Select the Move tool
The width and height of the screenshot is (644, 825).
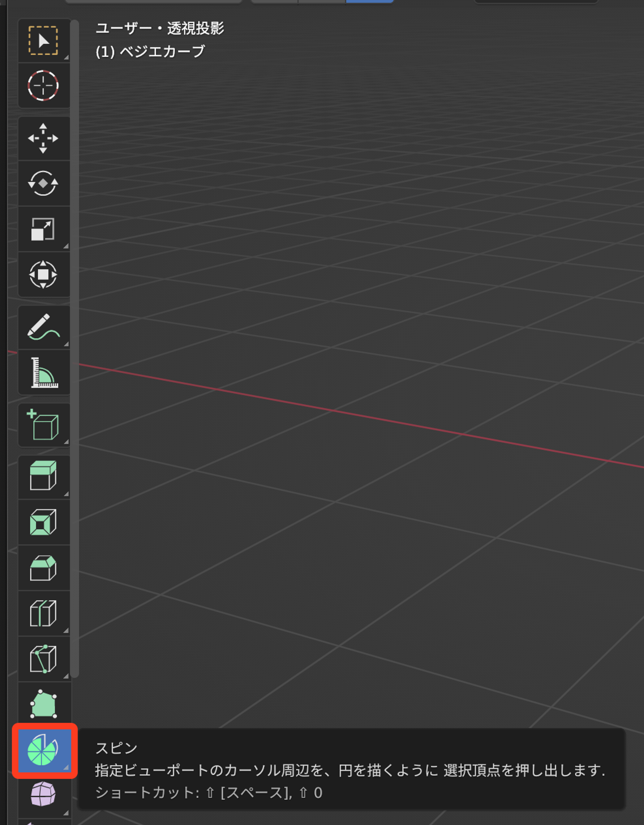point(44,138)
